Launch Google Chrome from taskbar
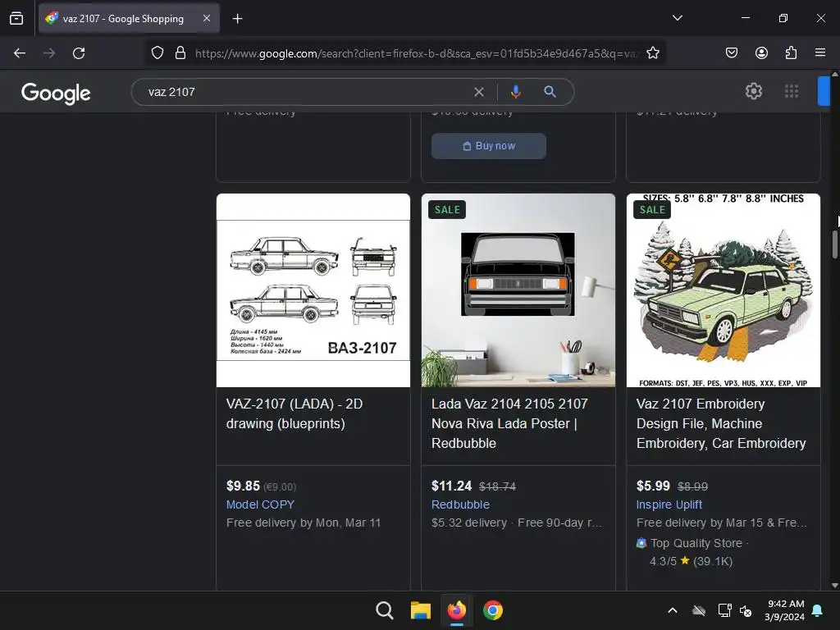 pyautogui.click(x=493, y=610)
